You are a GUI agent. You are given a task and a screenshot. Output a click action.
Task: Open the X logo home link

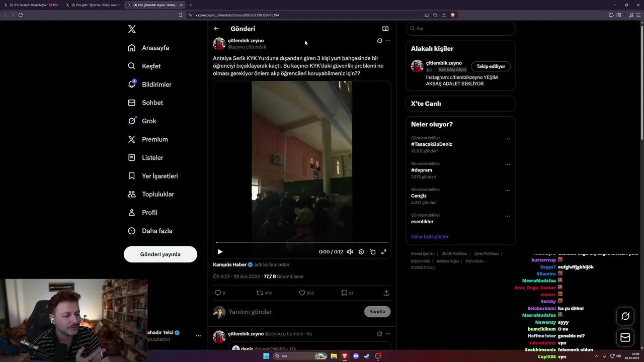tap(132, 29)
